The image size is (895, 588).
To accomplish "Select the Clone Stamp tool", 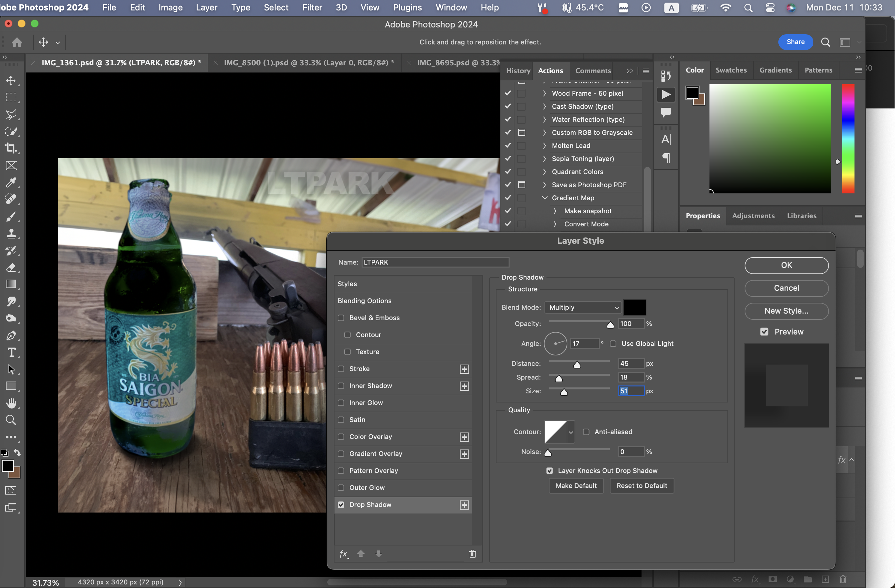I will (x=11, y=234).
